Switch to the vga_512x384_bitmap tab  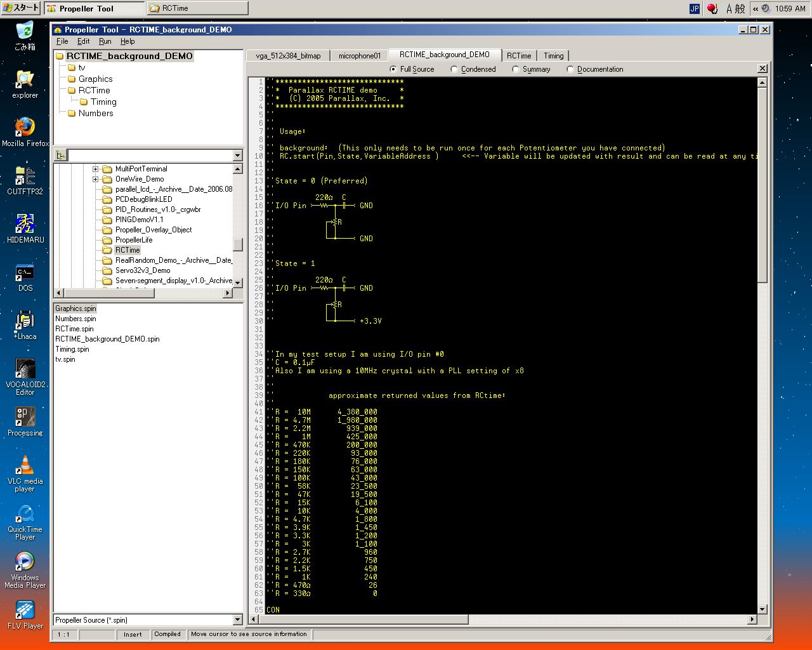[288, 56]
